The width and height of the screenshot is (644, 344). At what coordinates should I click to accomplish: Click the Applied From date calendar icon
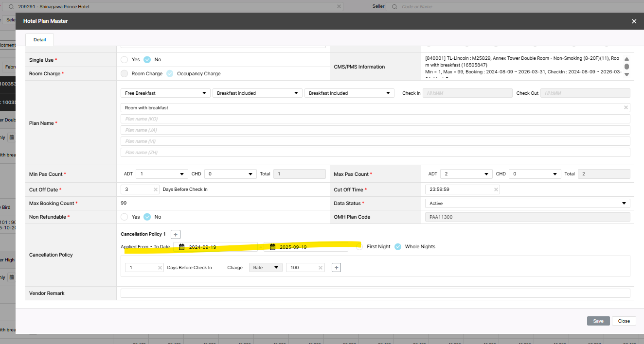pyautogui.click(x=181, y=247)
